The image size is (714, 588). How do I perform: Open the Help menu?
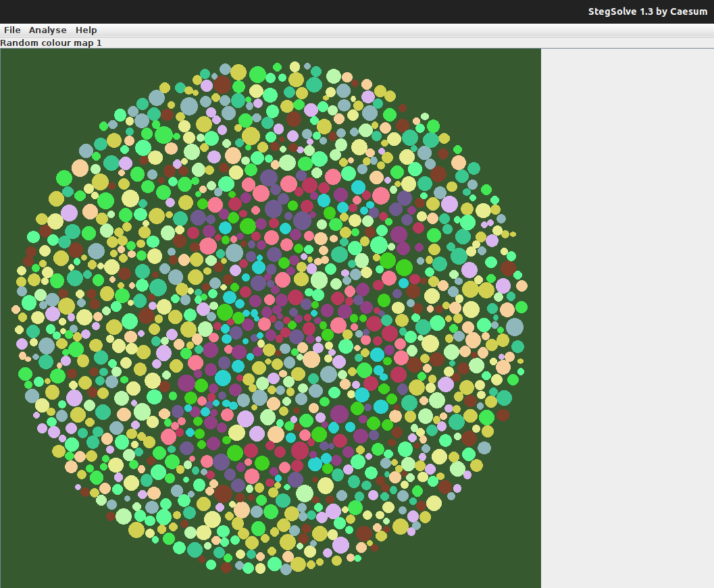point(86,30)
